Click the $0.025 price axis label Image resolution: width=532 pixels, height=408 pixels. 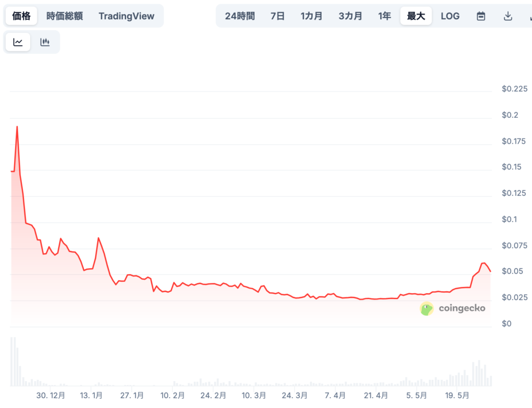514,297
